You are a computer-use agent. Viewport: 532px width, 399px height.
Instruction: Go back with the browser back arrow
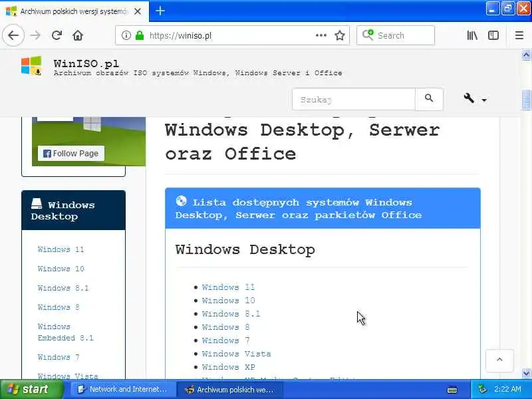[x=13, y=35]
